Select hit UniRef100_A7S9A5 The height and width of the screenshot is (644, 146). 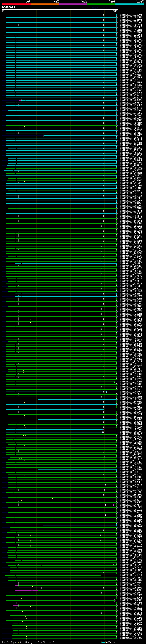[131, 90]
